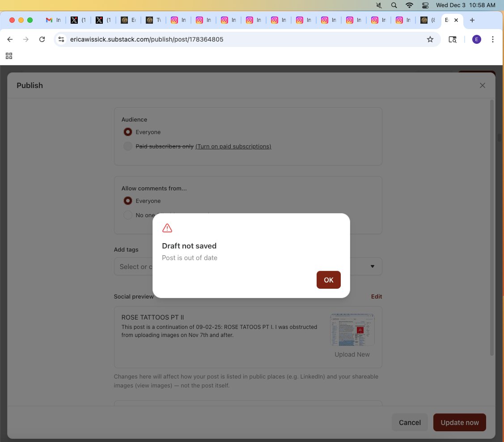Click the muted sound icon in menu bar
504x442 pixels.
point(379,5)
